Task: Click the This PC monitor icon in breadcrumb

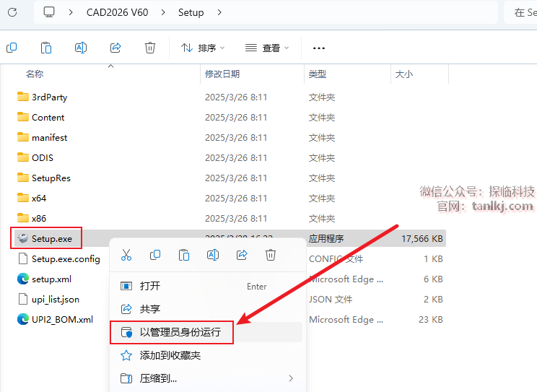Action: click(x=49, y=12)
